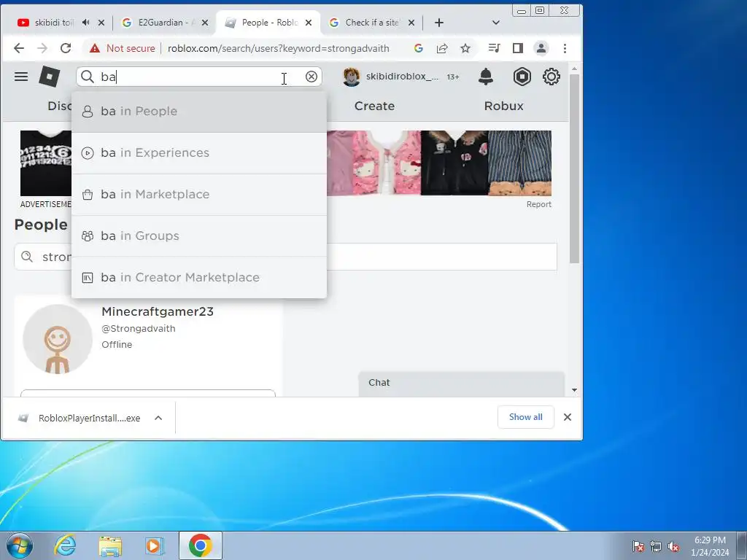Screen dimensions: 747x560
Task: Click the skibidiroblox avatar thumbnail
Action: tap(352, 77)
